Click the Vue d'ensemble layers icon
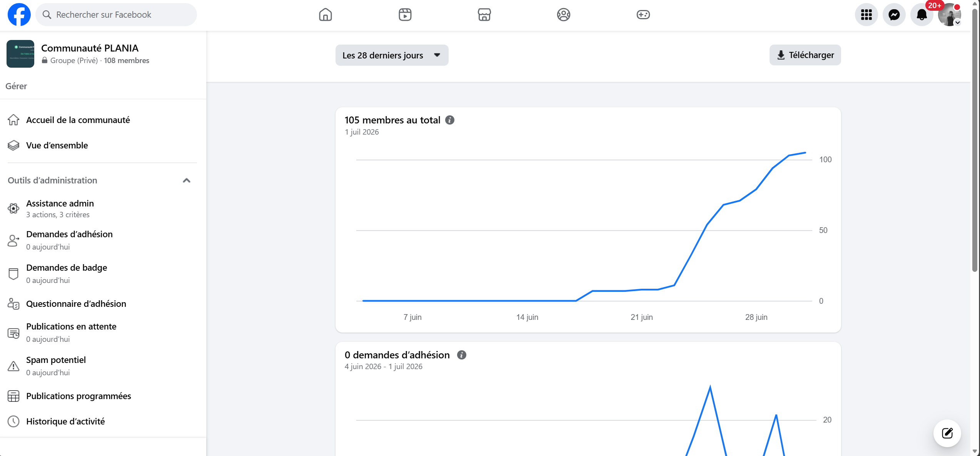 (13, 145)
